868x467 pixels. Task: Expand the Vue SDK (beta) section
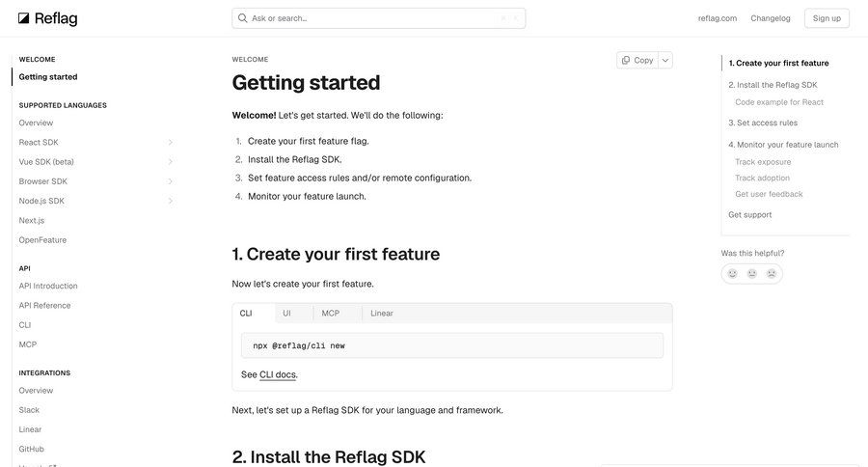click(x=171, y=162)
